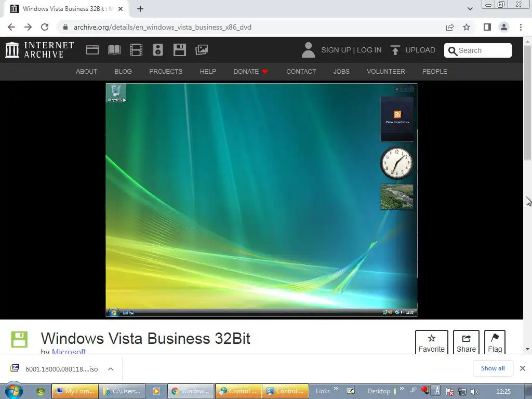Go back with the browser back arrow
The image size is (532, 399).
click(11, 27)
